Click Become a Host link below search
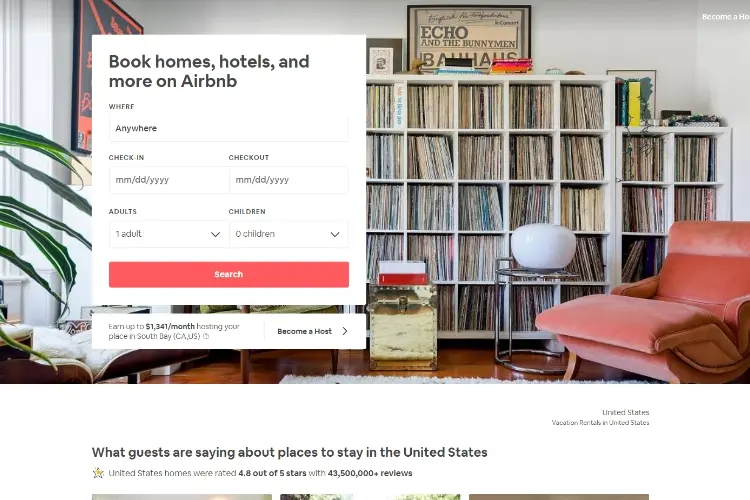750x500 pixels. pyautogui.click(x=304, y=331)
